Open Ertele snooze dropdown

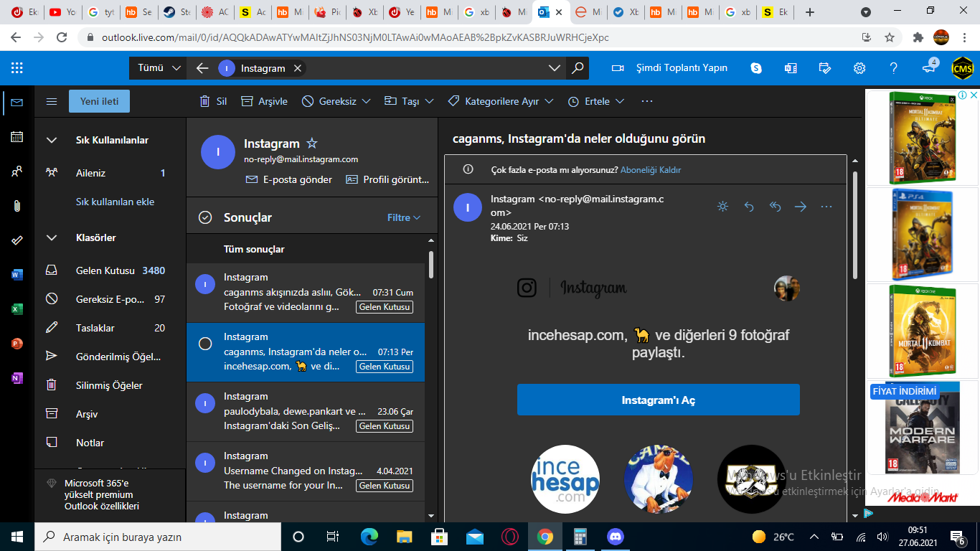[620, 101]
